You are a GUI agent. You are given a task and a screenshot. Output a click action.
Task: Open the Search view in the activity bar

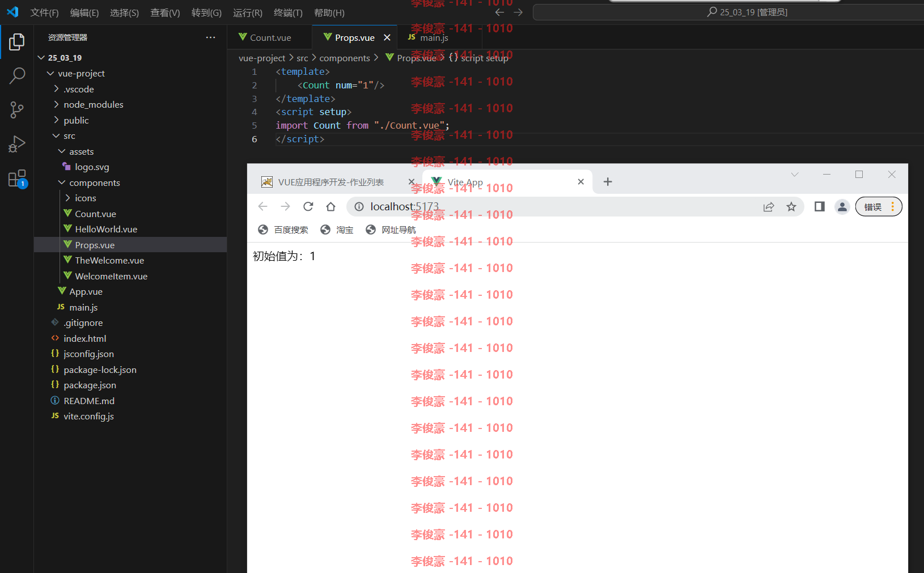coord(17,75)
